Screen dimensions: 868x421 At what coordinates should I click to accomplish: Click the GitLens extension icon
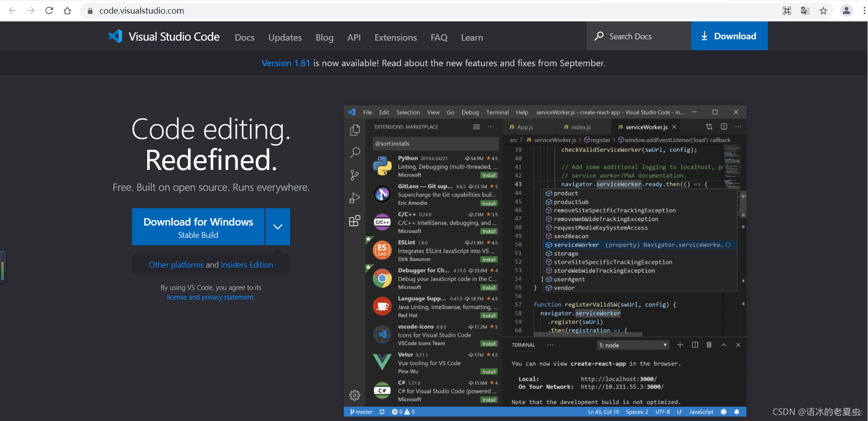point(382,194)
